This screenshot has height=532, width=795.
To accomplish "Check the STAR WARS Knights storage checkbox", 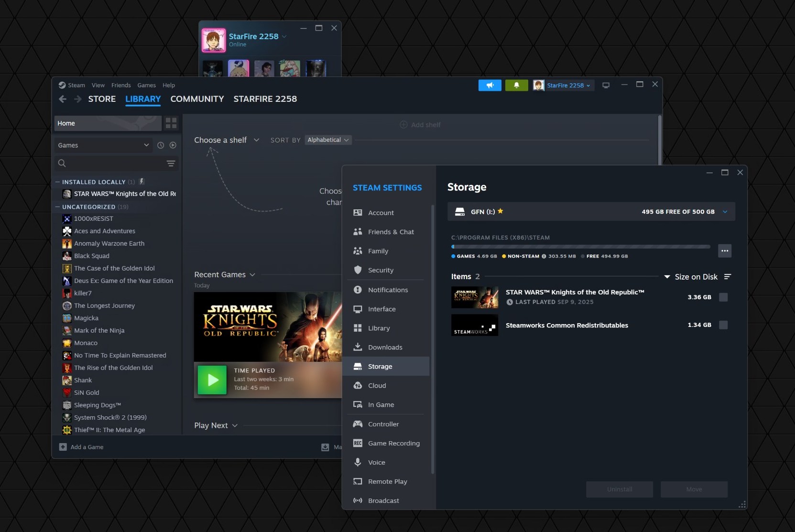I will point(723,297).
